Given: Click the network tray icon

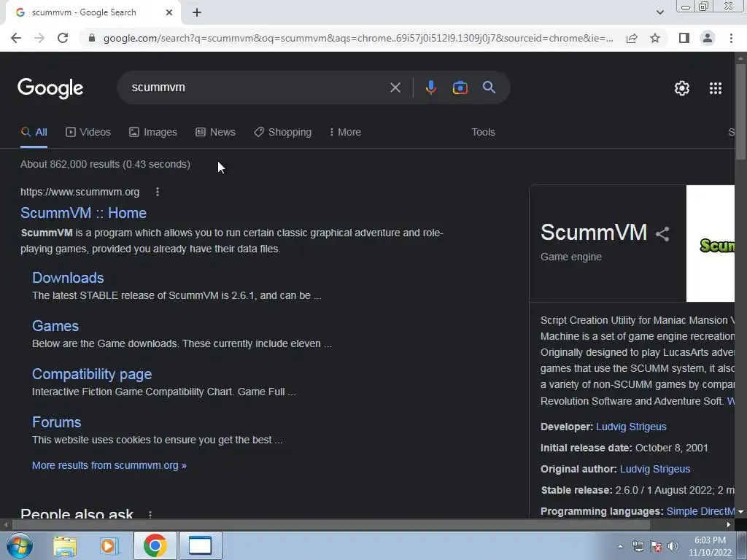Looking at the screenshot, I should click(x=638, y=546).
